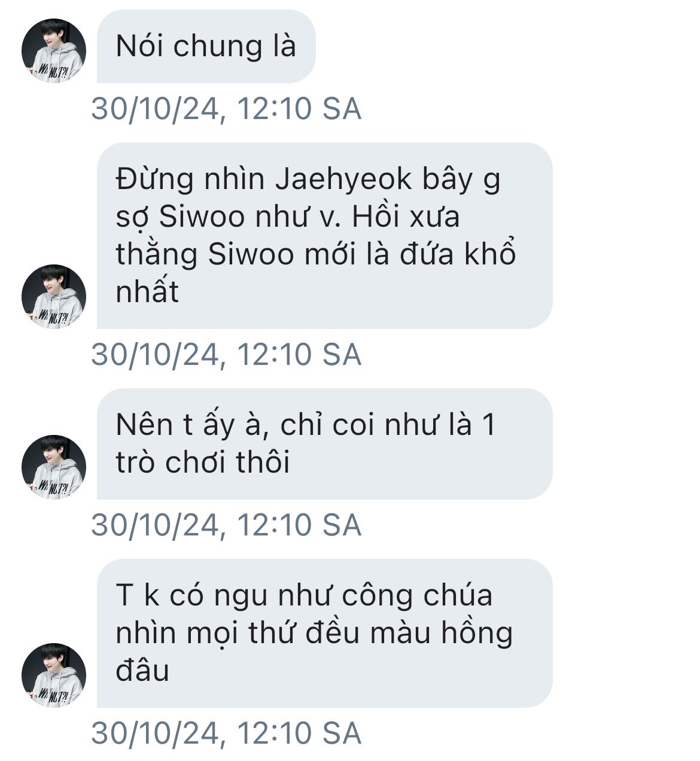Select message starting "Đừng nhìn Jaehyeok"
This screenshot has height=761, width=700.
click(324, 235)
